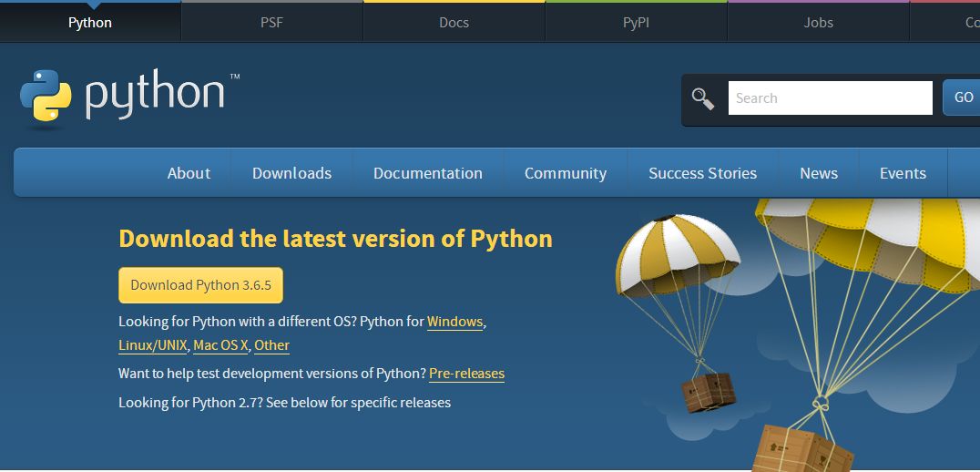Follow the Windows download link
Screen dimensions: 980x472
click(x=455, y=322)
